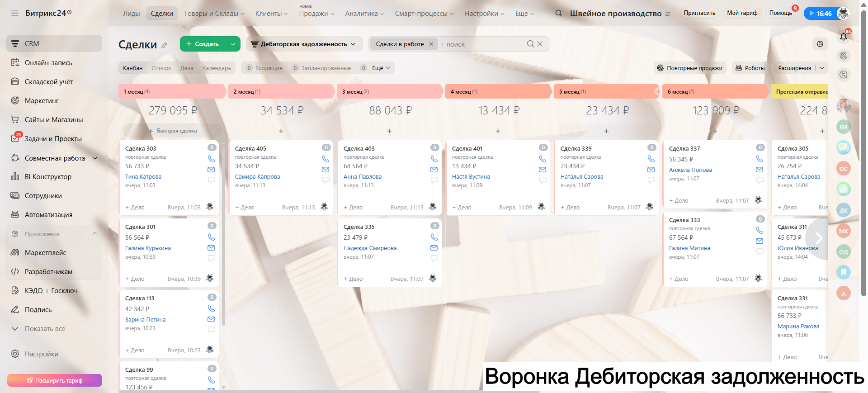Open the Создать button dropdown arrow
The image size is (868, 393).
[x=232, y=44]
